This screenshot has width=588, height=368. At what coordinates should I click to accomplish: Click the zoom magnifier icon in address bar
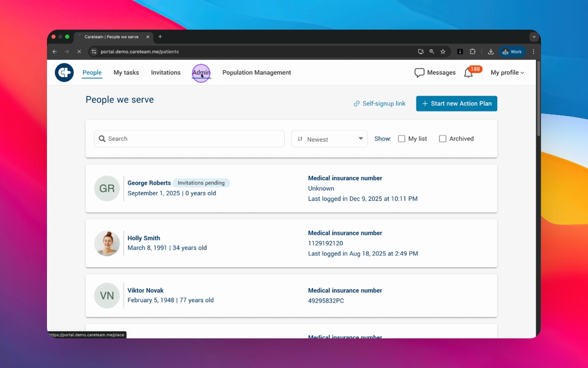pos(432,52)
